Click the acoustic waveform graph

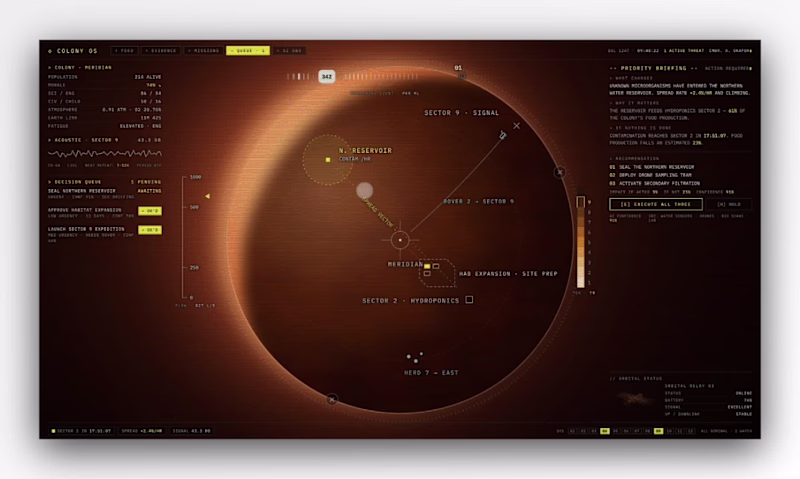coord(105,153)
